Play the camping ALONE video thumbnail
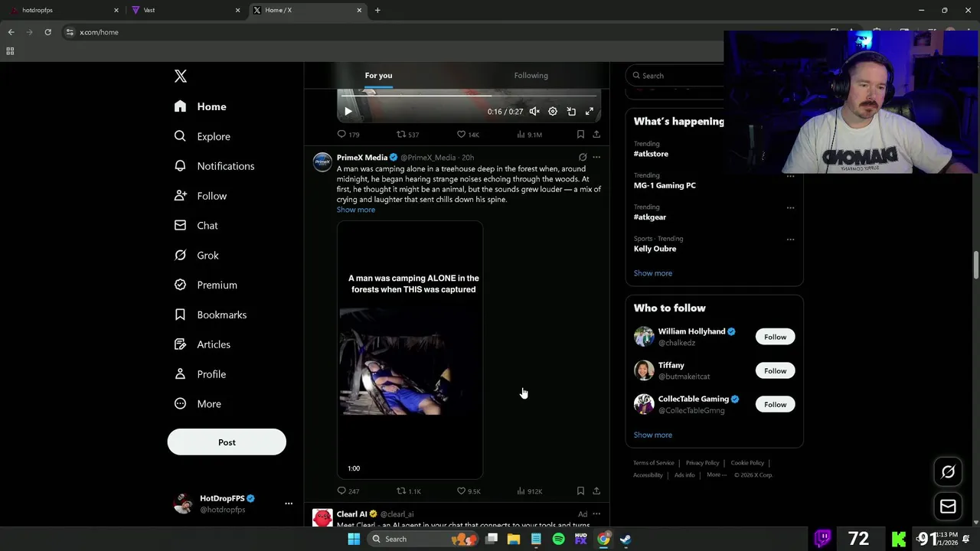 tap(410, 350)
